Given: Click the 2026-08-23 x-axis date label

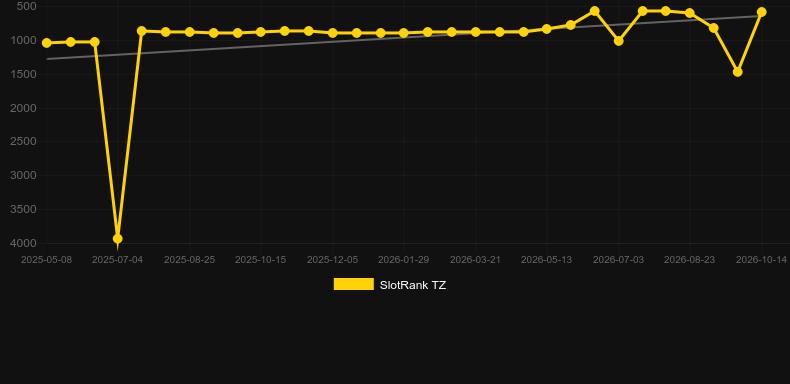Looking at the screenshot, I should click(689, 260).
